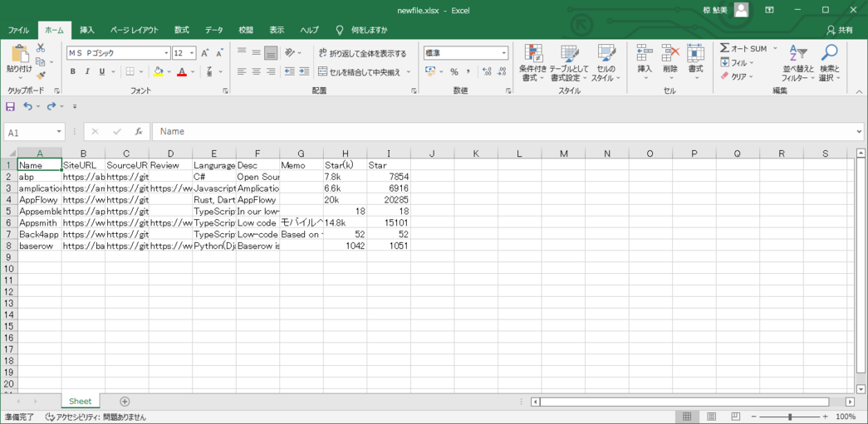The image size is (868, 424).
Task: Apply percent style number format
Action: pos(454,71)
